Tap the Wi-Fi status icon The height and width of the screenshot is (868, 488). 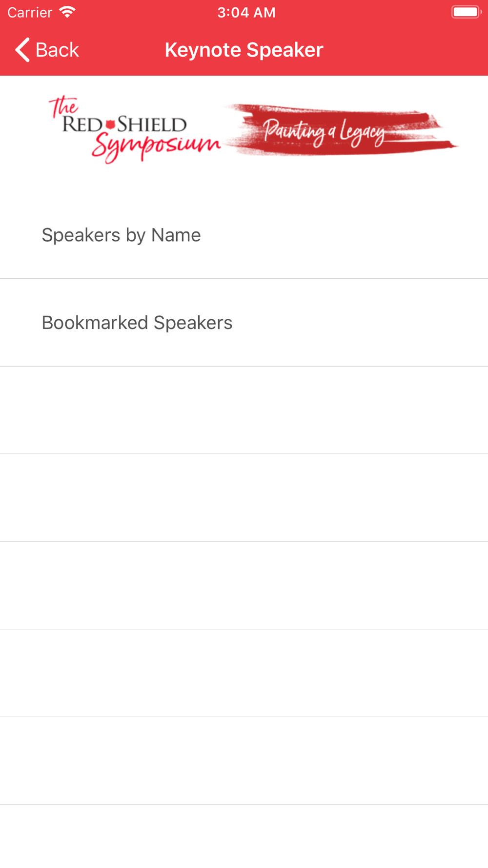[x=67, y=12]
